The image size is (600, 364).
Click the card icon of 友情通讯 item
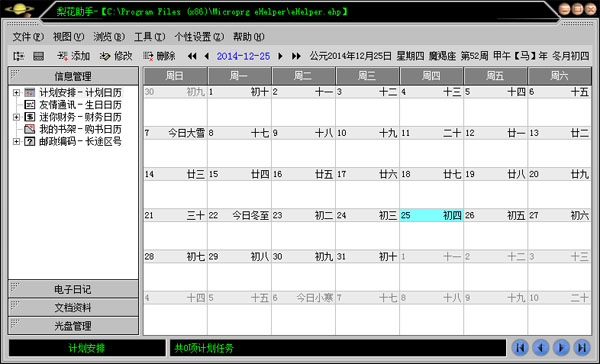coord(29,104)
